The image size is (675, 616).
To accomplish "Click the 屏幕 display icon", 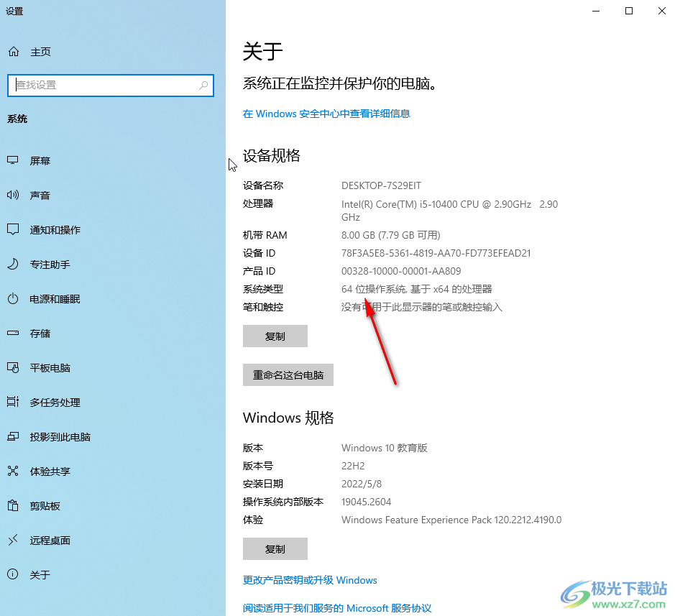I will click(13, 160).
